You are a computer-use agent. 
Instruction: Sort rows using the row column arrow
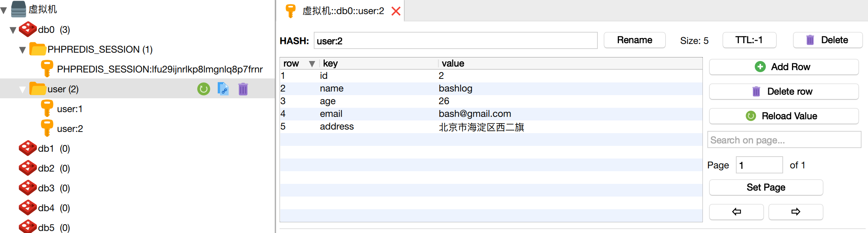click(312, 64)
